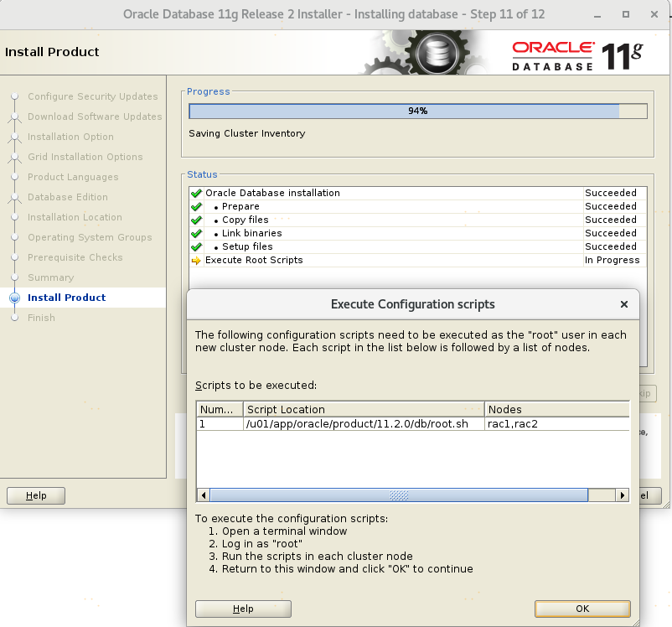Click the scripts table right scroll arrow
This screenshot has width=672, height=627.
click(623, 495)
